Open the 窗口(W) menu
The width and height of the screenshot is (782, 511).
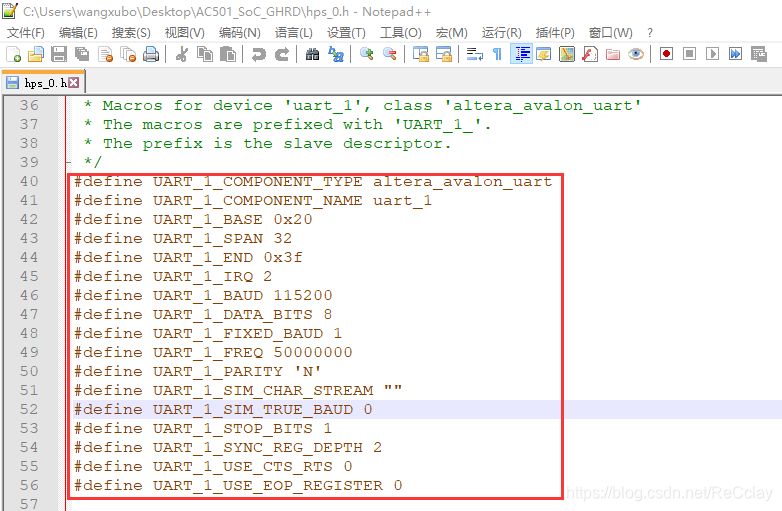coord(610,33)
